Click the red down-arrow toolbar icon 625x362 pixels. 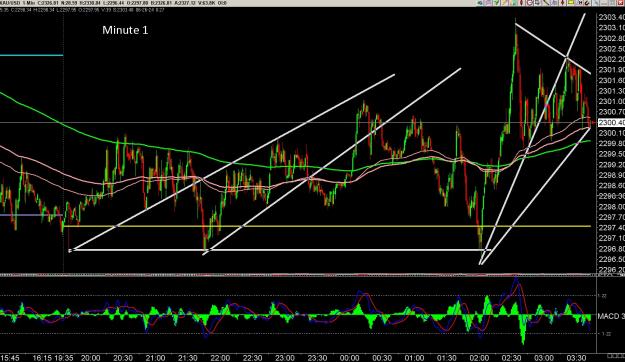click(x=562, y=3)
